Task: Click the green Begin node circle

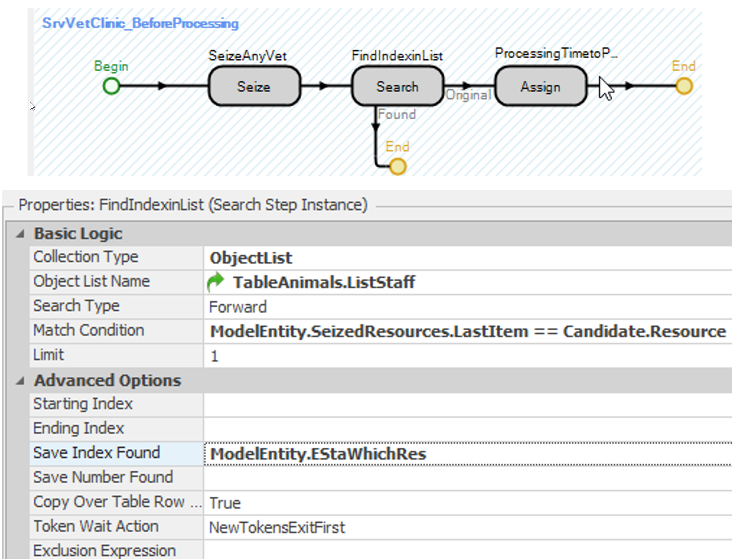Action: [x=111, y=86]
